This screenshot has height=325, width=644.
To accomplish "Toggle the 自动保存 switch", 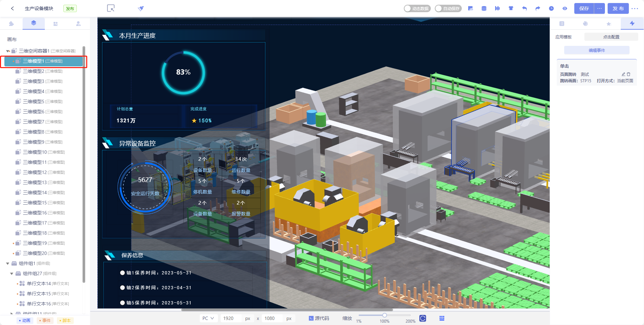I will tap(448, 8).
